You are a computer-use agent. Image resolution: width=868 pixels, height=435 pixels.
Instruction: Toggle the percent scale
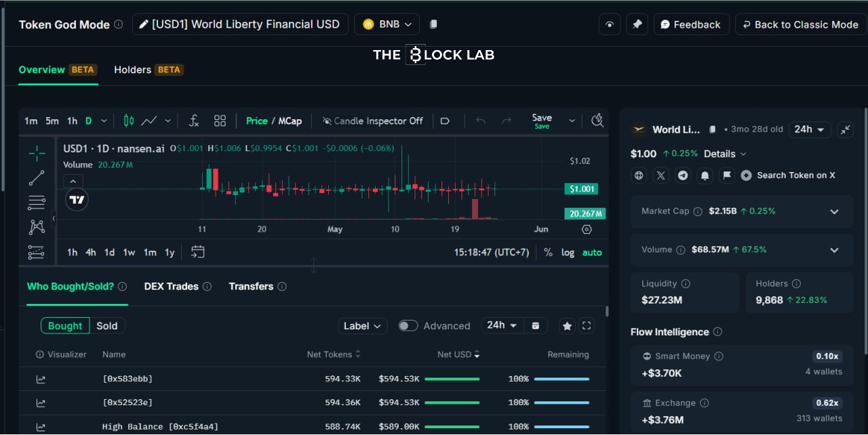tap(548, 253)
